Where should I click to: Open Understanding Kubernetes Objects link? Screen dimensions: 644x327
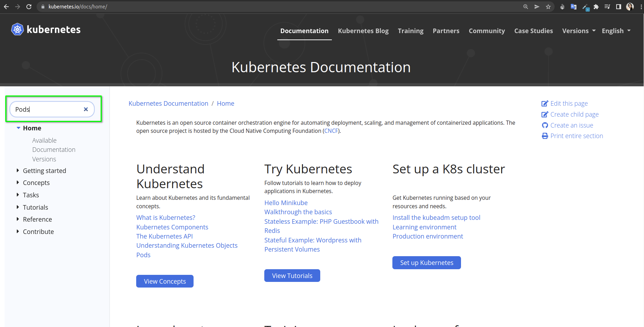pyautogui.click(x=187, y=246)
